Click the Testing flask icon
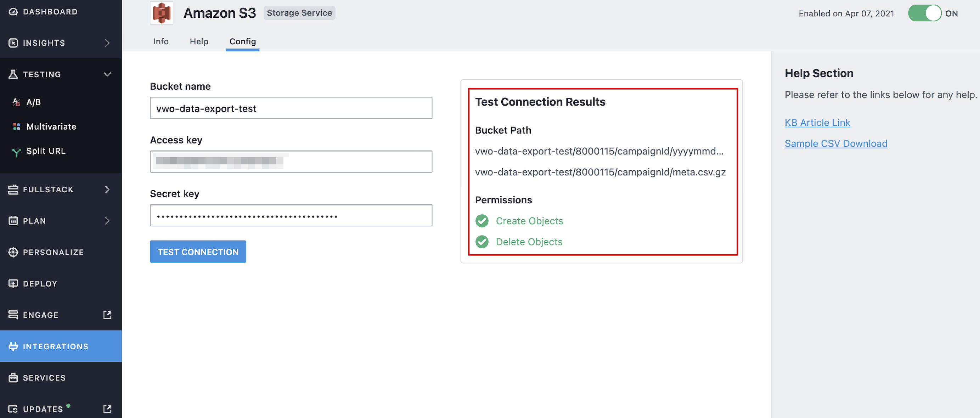Image resolution: width=980 pixels, height=418 pixels. pyautogui.click(x=13, y=74)
